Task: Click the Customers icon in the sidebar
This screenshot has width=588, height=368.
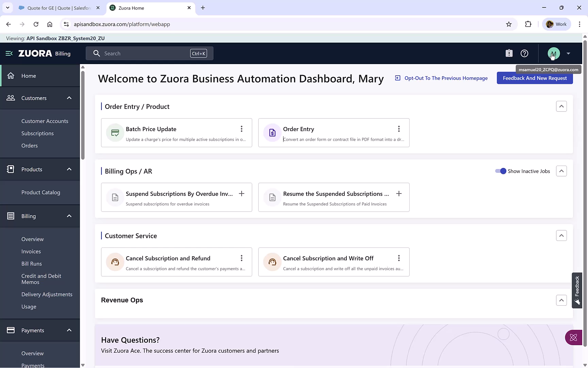Action: tap(11, 98)
